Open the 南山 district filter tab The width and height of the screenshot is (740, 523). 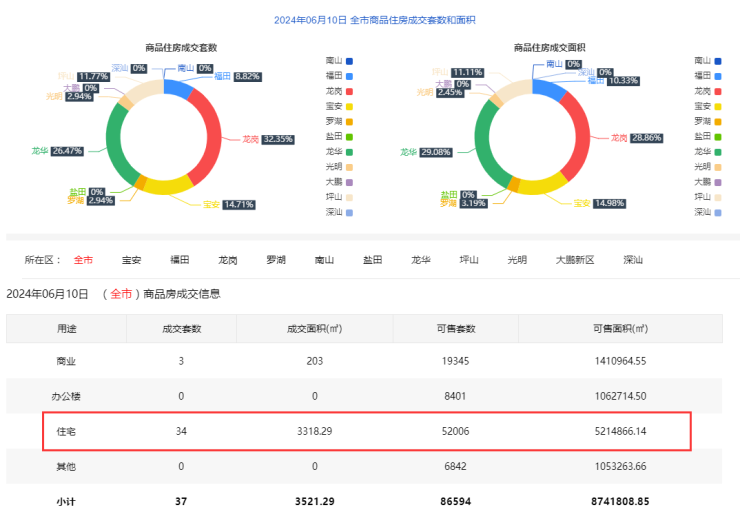point(324,259)
